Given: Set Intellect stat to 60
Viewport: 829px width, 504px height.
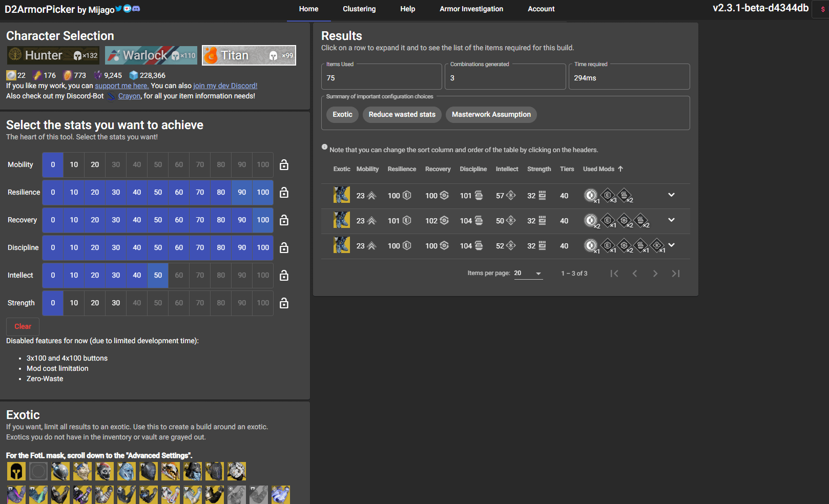Looking at the screenshot, I should pos(179,276).
